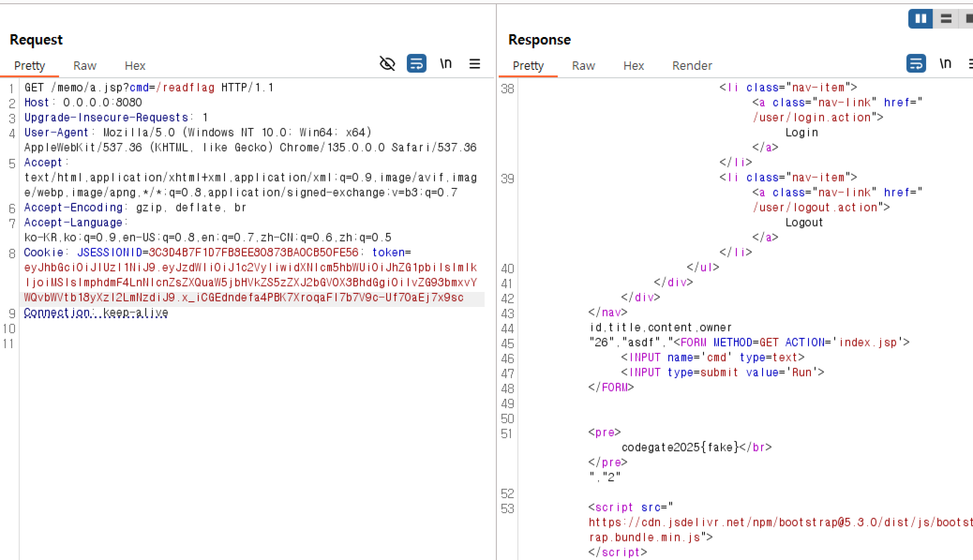Viewport: 973px width, 560px height.
Task: Toggle word wrap icon in Request panel
Action: pos(416,63)
